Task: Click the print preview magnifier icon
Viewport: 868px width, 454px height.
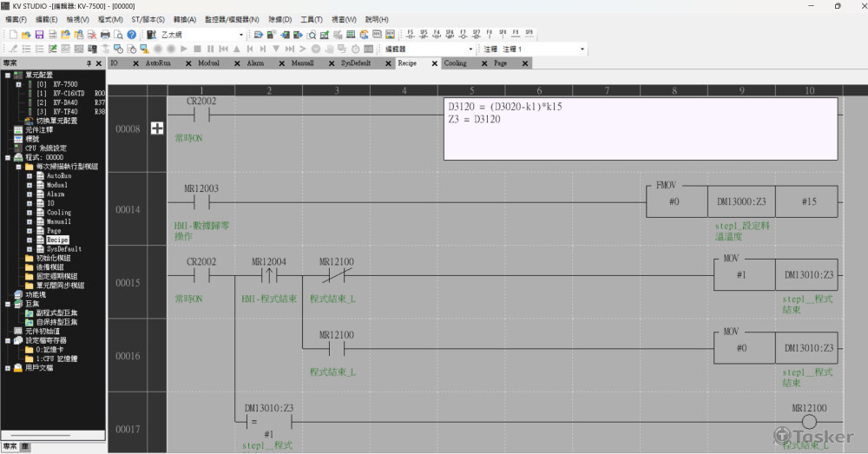Action: (x=118, y=35)
